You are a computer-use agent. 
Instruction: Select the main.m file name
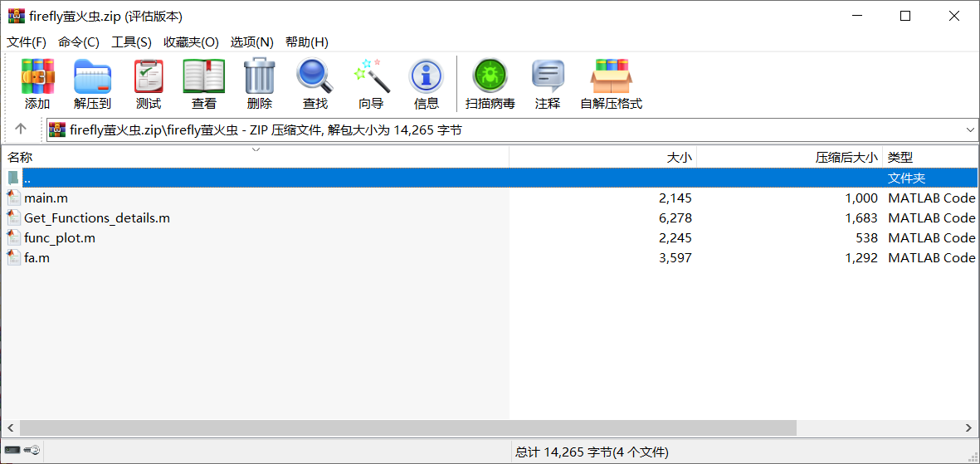pos(46,198)
